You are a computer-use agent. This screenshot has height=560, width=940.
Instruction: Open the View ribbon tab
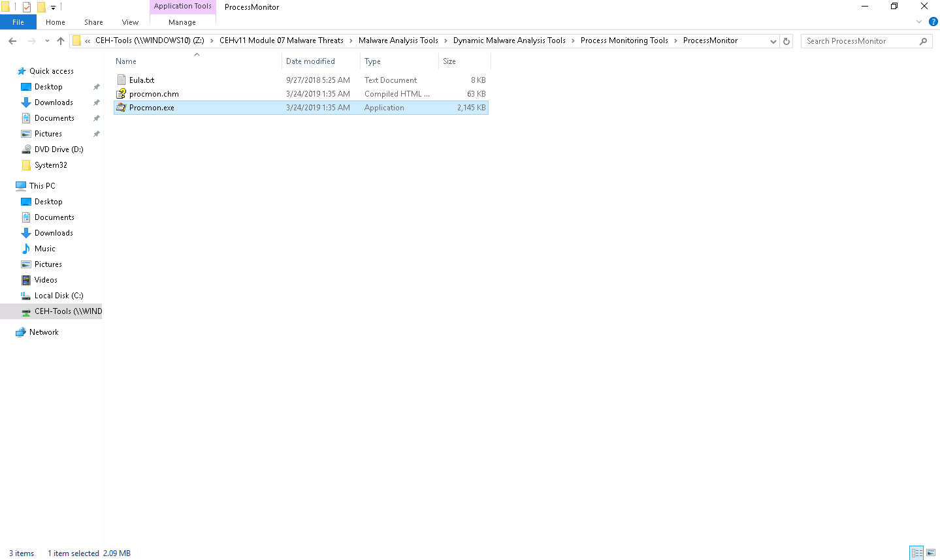[x=130, y=22]
